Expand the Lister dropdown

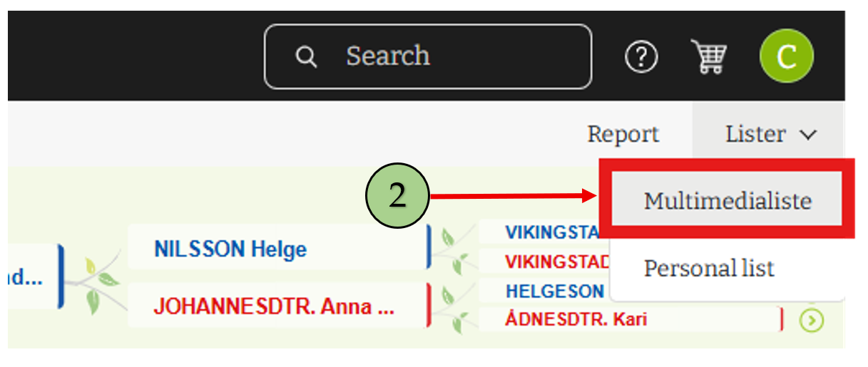coord(769,134)
